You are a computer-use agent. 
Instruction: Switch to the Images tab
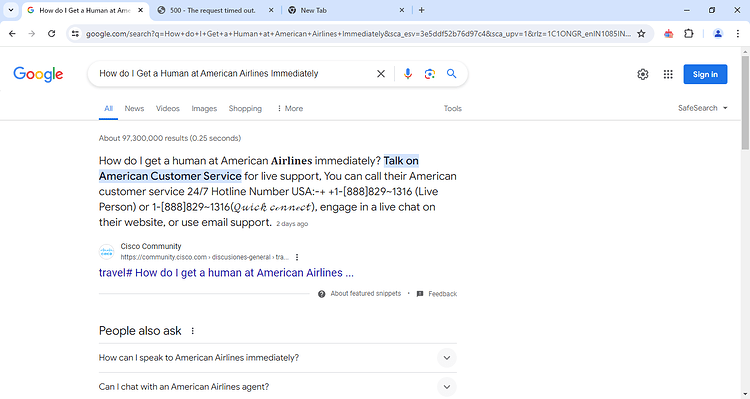(204, 109)
